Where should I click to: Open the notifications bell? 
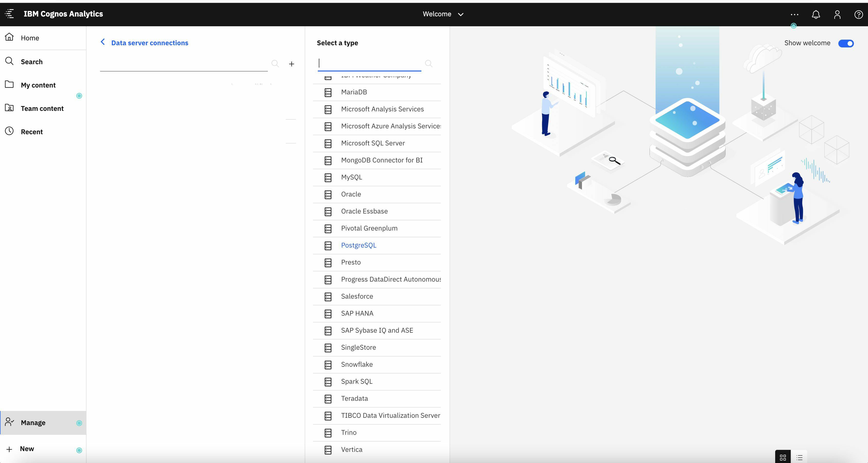(816, 15)
